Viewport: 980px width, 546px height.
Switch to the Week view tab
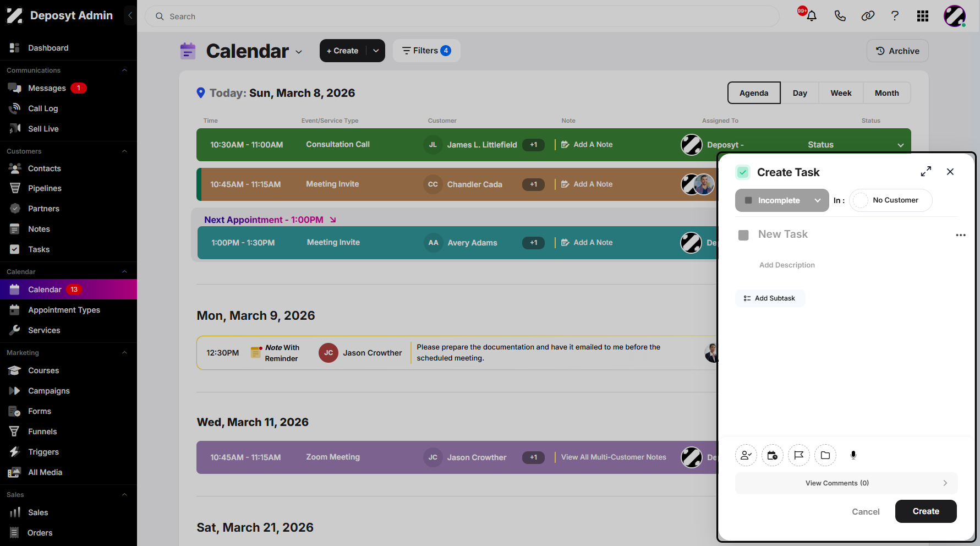coord(841,93)
